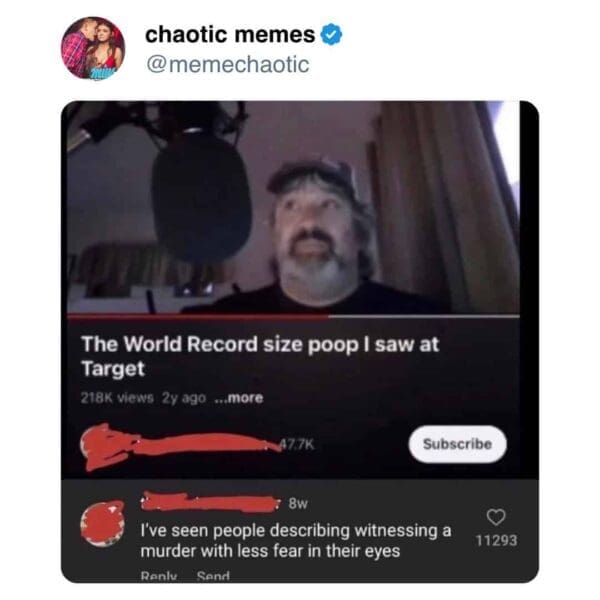The height and width of the screenshot is (600, 600).
Task: Tap Send under the comment
Action: click(x=213, y=575)
